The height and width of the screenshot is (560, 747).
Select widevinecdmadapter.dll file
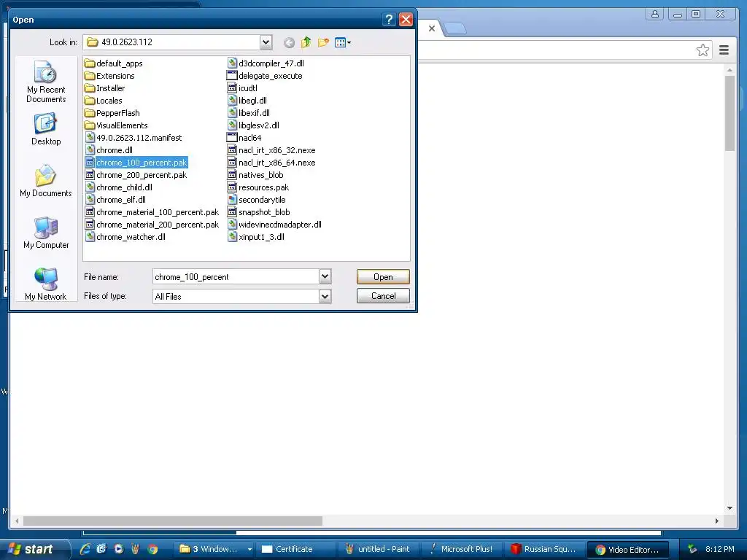coord(274,225)
